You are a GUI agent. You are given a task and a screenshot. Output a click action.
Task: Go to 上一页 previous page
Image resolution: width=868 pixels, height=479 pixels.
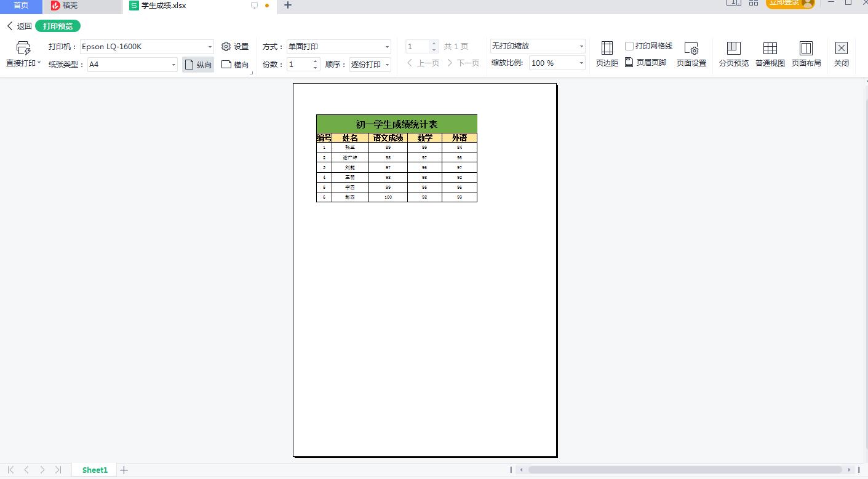[423, 63]
